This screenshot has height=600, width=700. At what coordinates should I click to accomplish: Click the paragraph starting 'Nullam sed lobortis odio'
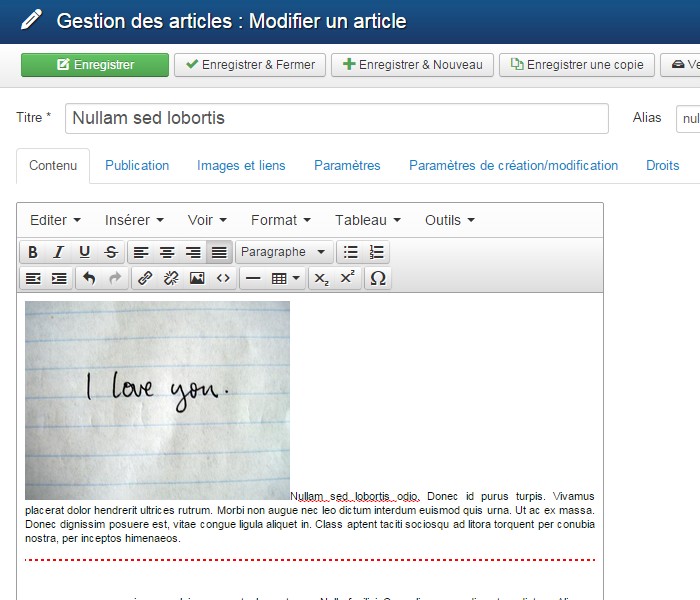tap(310, 517)
